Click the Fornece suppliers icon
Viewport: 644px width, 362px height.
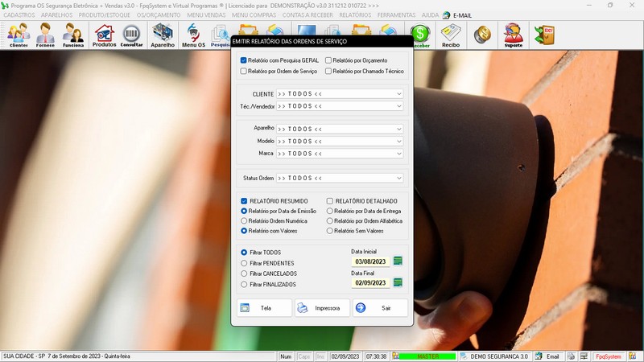tap(46, 35)
